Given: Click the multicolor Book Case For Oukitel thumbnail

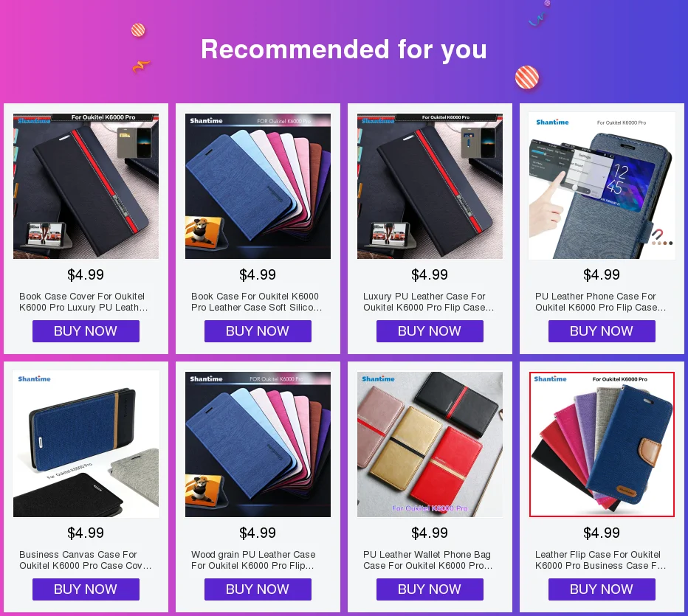Looking at the screenshot, I should (x=258, y=186).
